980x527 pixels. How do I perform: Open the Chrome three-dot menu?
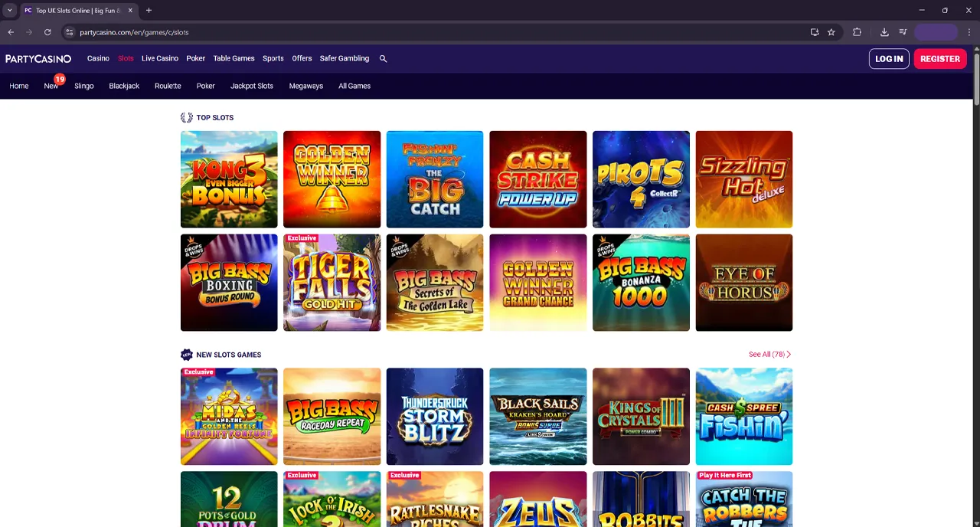tap(969, 32)
